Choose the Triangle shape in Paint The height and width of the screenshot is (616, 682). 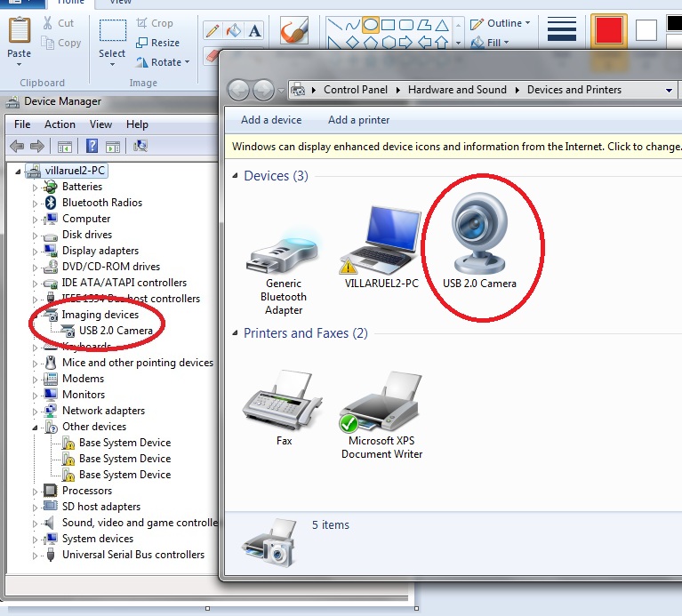(x=442, y=25)
